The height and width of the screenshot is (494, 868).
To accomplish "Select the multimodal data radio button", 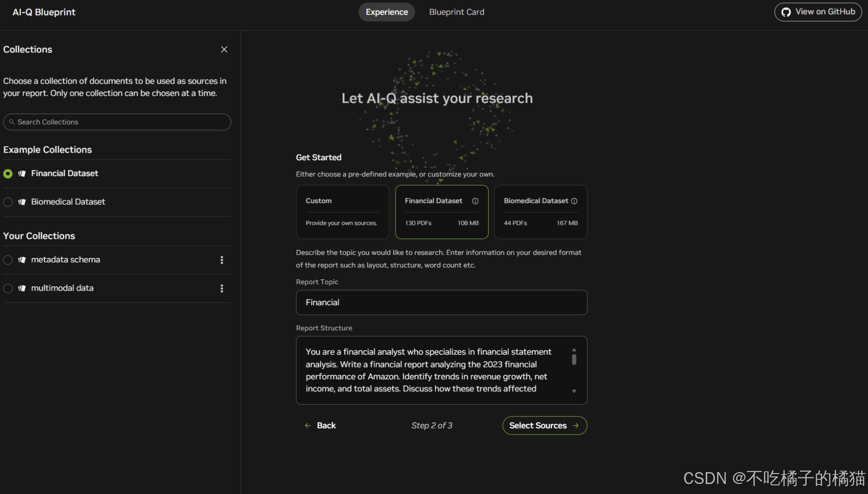I will point(8,289).
